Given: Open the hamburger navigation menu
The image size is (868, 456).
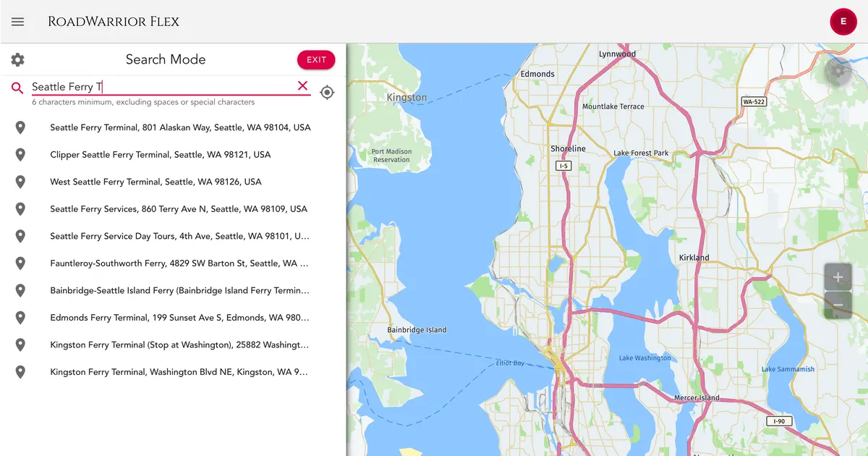Looking at the screenshot, I should coord(18,22).
